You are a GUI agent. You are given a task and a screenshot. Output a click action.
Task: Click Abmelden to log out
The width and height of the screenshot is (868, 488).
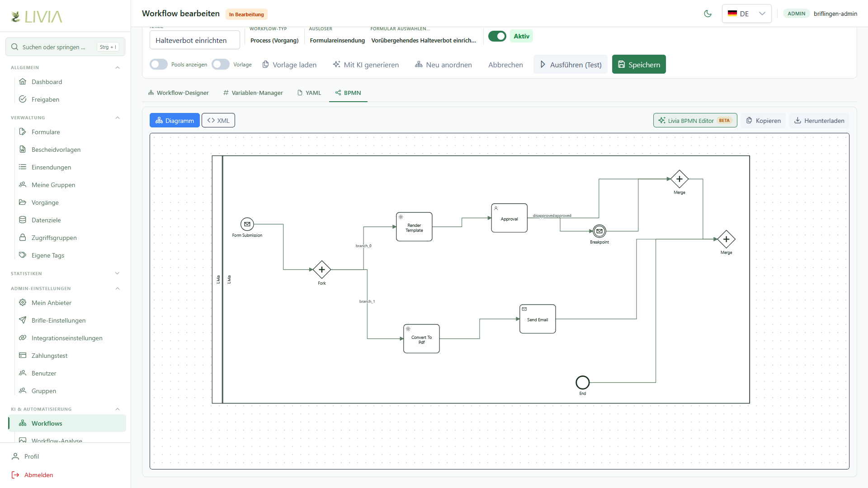(65, 475)
